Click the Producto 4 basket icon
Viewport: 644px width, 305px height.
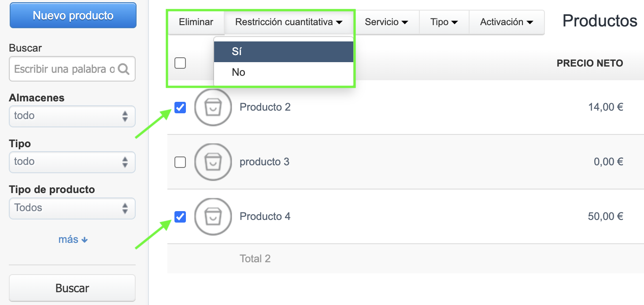213,216
